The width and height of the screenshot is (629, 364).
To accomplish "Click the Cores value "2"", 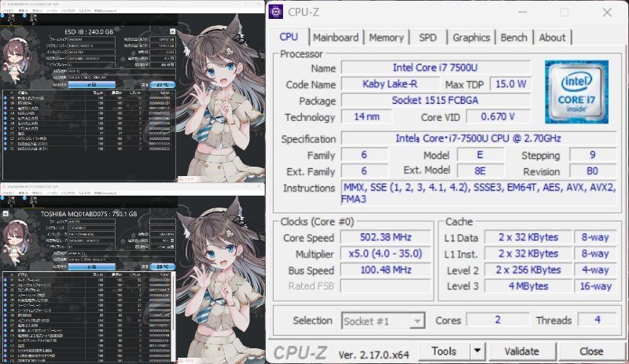I will point(498,319).
